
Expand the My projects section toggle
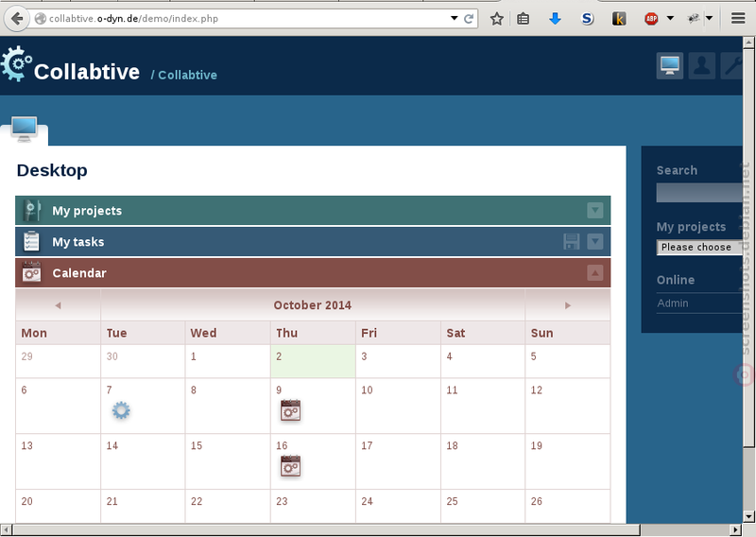[595, 211]
